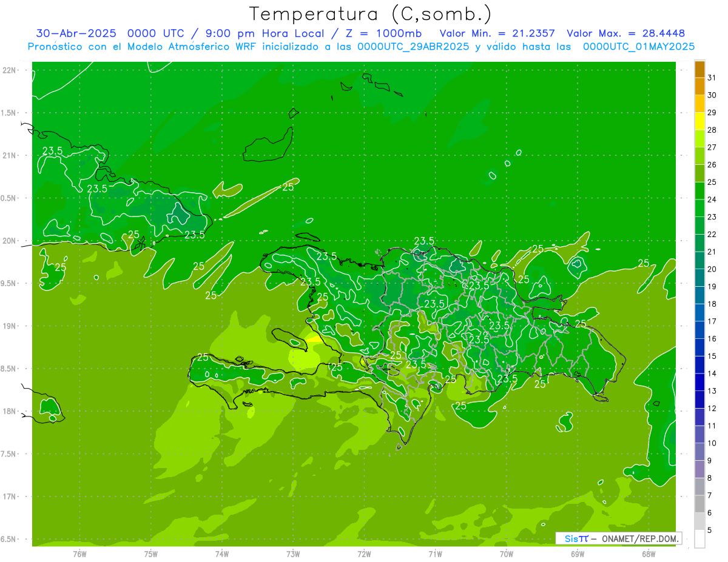Screen dimensions: 728x562
Task: Click the "69W" longitude axis label
Action: (577, 554)
